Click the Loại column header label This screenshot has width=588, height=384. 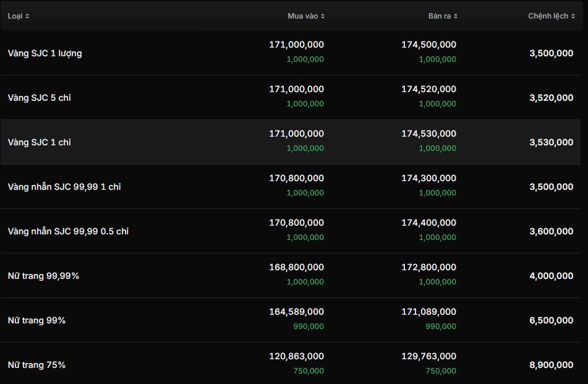coord(15,16)
